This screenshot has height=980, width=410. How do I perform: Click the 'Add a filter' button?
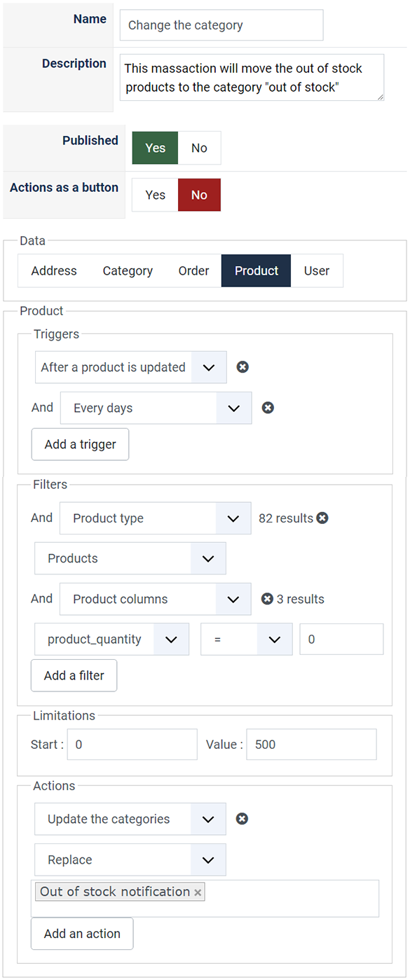74,675
